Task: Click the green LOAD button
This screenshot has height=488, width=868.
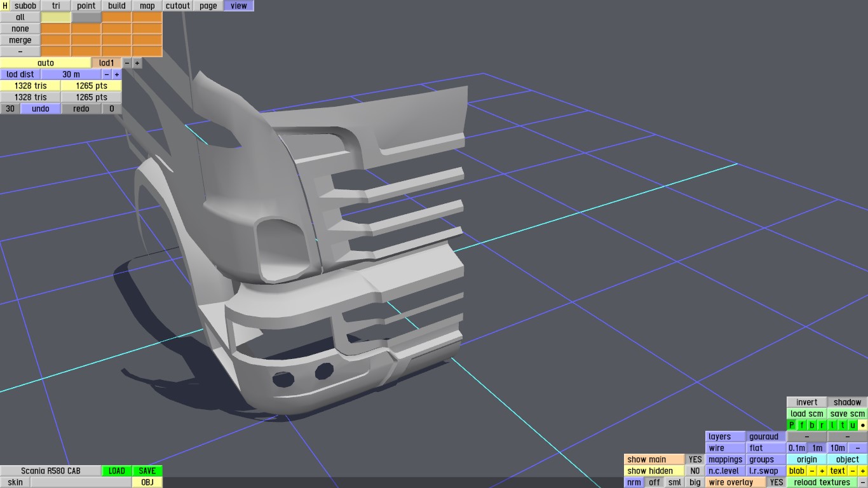Action: click(117, 471)
